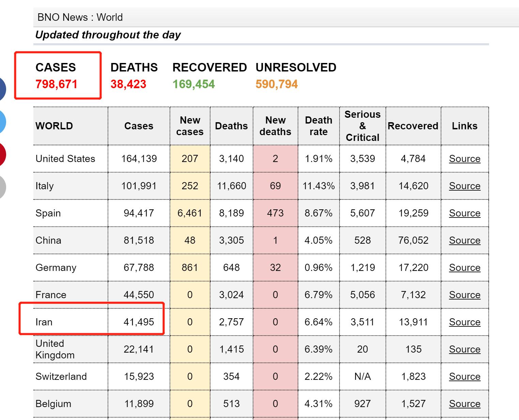Select Italy deaths value 11,660
The height and width of the screenshot is (420, 519).
(231, 186)
